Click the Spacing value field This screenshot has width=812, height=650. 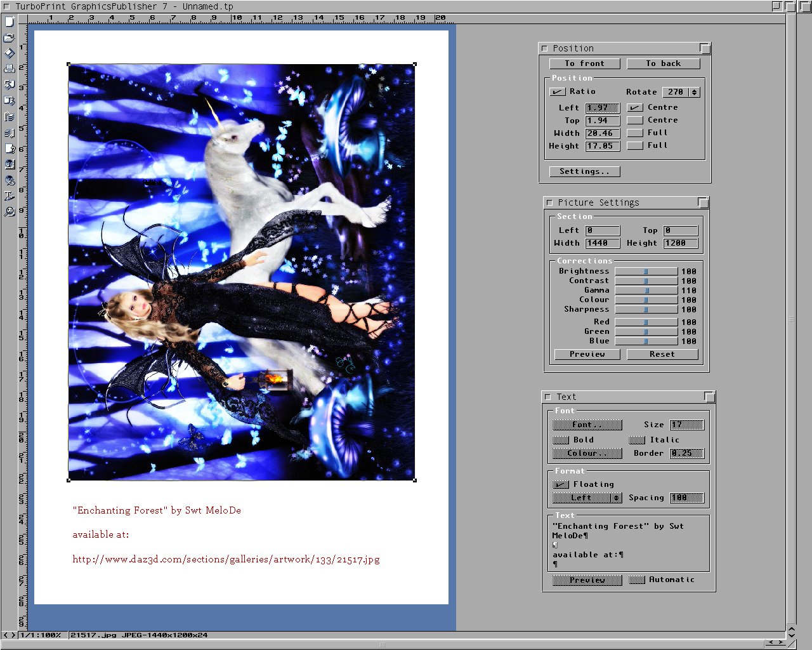[687, 498]
